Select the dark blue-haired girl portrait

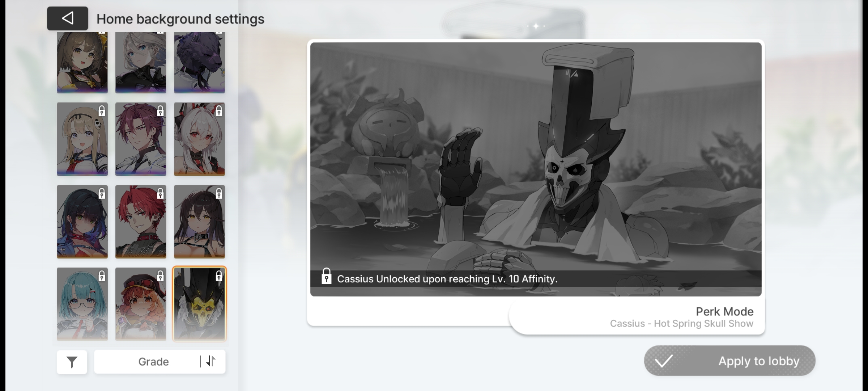pyautogui.click(x=82, y=222)
